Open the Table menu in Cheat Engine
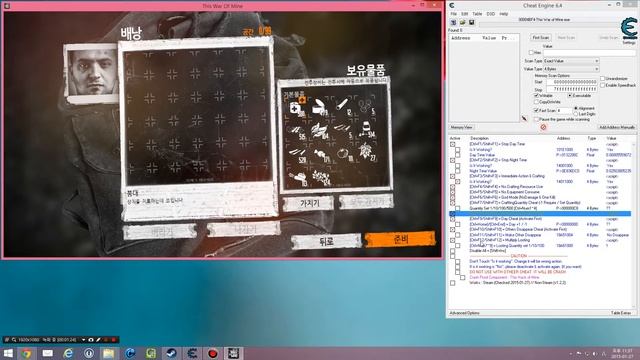 (477, 14)
